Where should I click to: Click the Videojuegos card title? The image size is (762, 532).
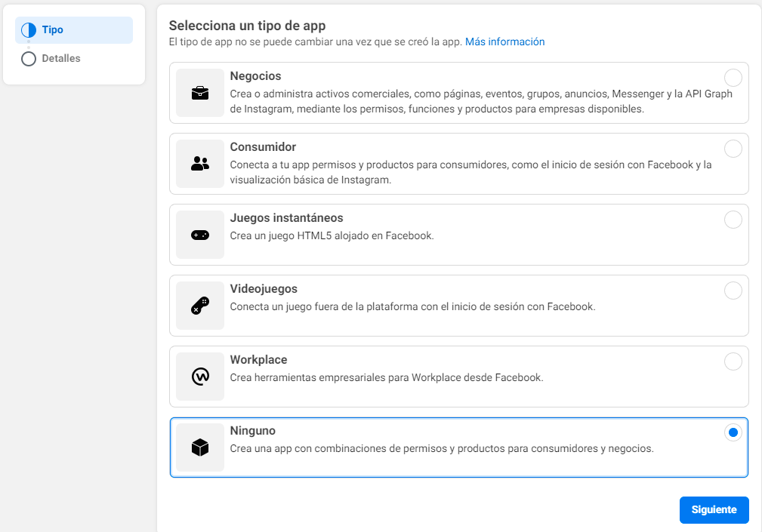pyautogui.click(x=264, y=289)
